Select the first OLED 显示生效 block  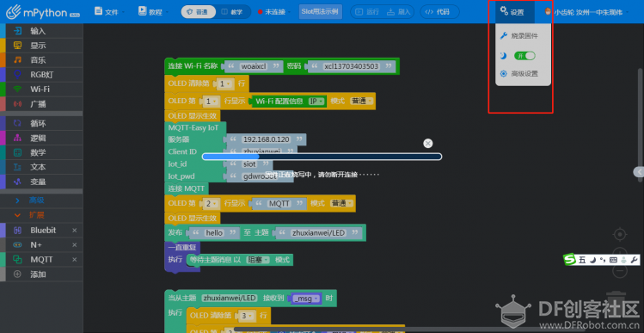pyautogui.click(x=193, y=115)
